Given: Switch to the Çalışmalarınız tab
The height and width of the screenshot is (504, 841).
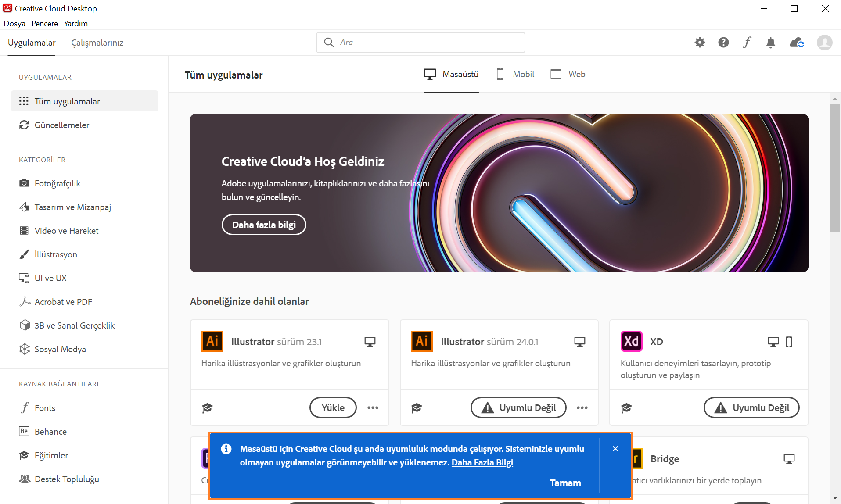Looking at the screenshot, I should (97, 43).
